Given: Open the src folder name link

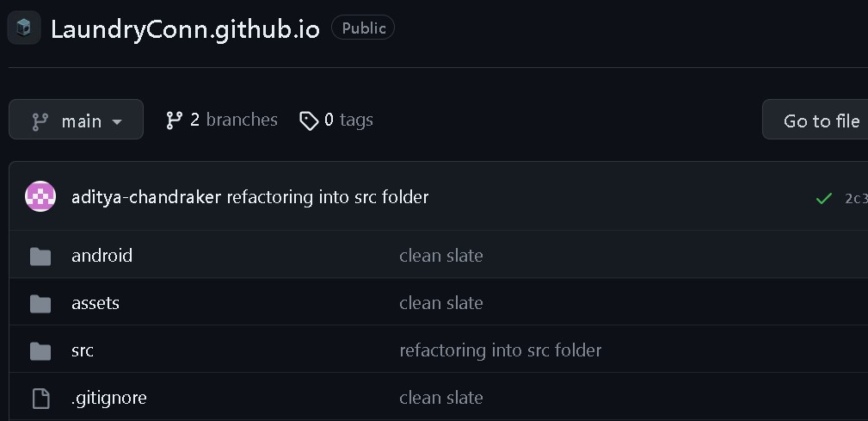Looking at the screenshot, I should click(x=83, y=350).
